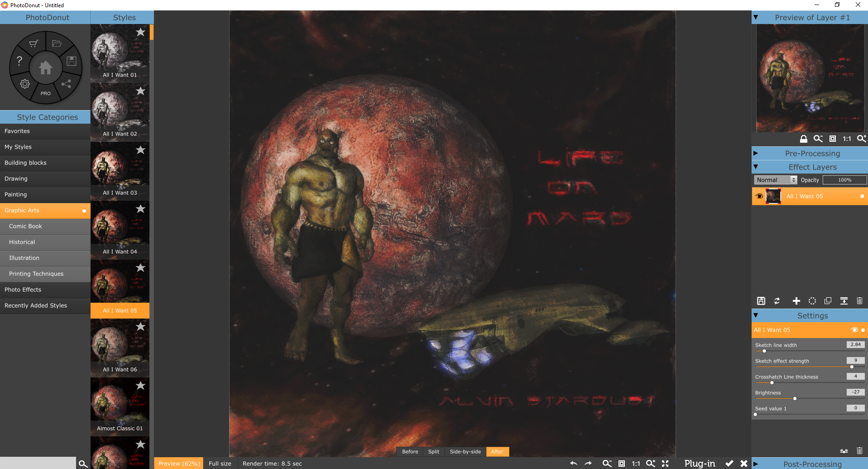
Task: Select the Photo Effects category
Action: tap(45, 290)
